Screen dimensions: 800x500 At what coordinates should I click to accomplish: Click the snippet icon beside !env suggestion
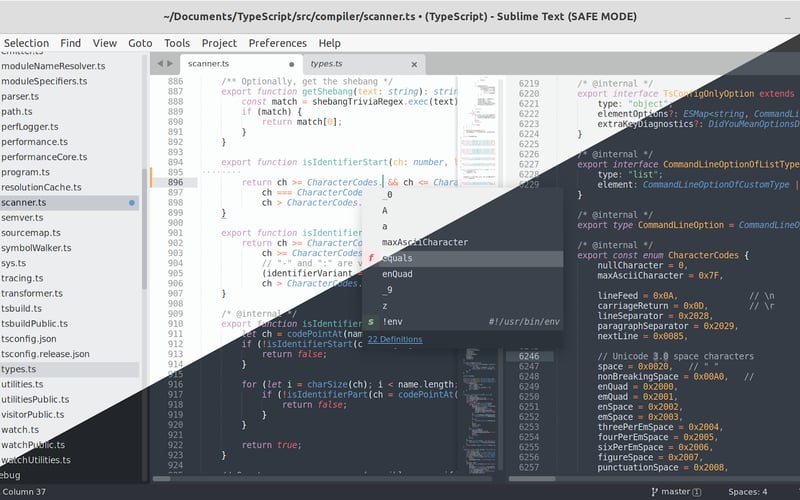[x=371, y=322]
